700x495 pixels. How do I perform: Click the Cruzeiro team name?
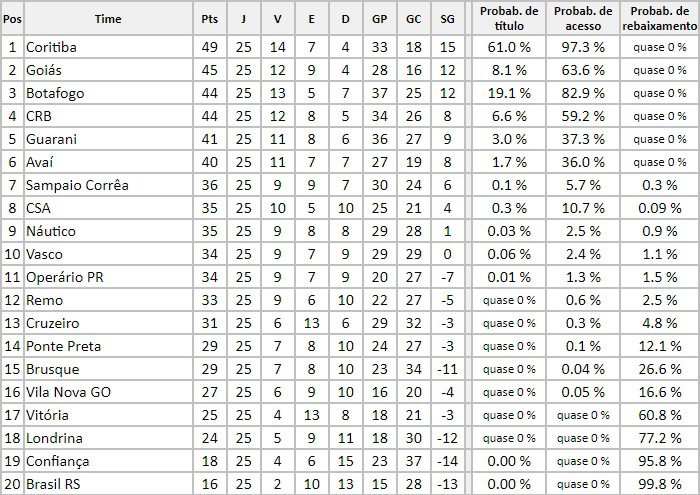pos(55,323)
